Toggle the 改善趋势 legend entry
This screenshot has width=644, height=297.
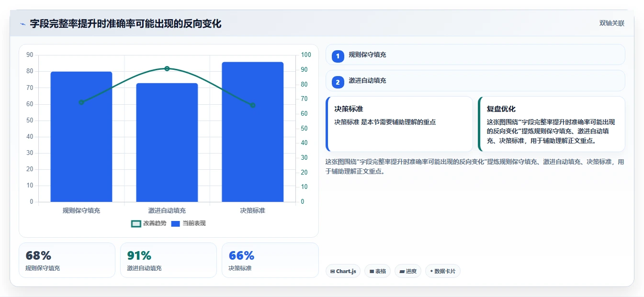click(x=148, y=223)
